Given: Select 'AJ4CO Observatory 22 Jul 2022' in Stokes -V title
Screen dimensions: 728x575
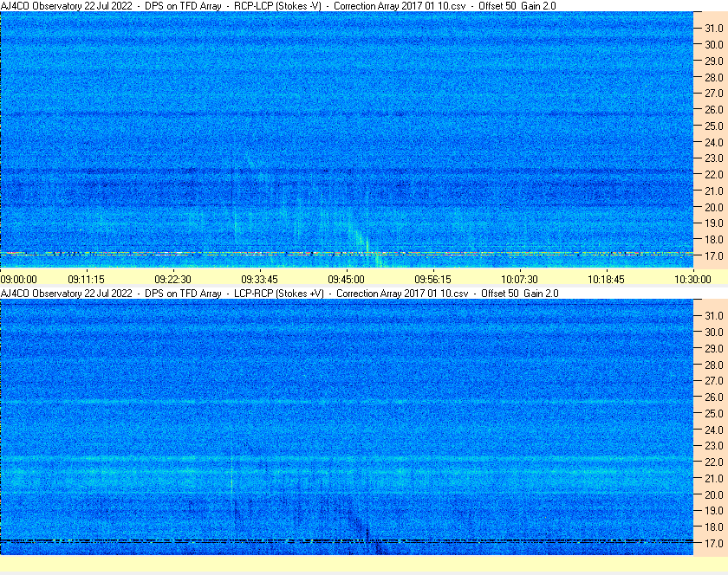Looking at the screenshot, I should [67, 6].
